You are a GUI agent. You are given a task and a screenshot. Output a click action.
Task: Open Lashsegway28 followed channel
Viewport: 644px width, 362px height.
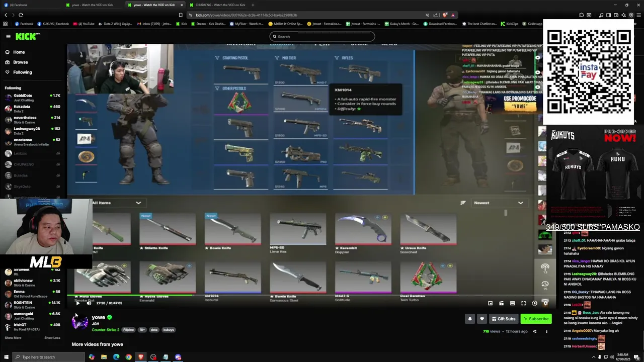(33, 131)
